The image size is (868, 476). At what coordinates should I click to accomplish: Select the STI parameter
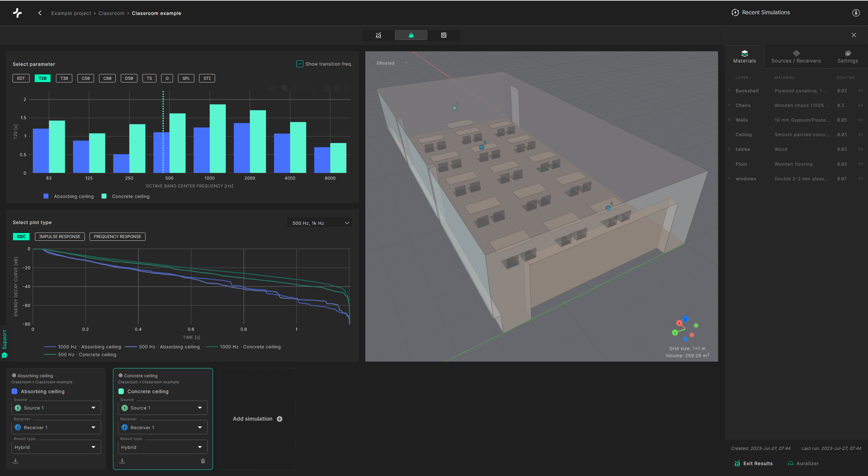tap(207, 78)
